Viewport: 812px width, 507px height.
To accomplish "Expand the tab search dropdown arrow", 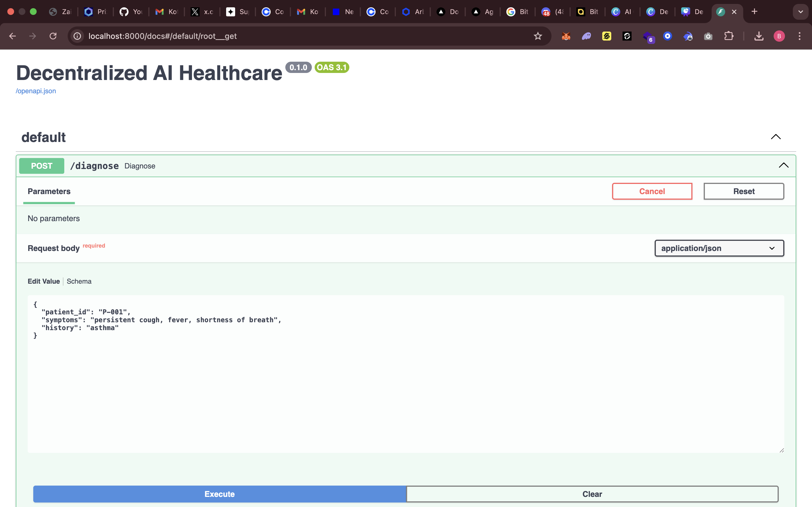I will point(800,12).
